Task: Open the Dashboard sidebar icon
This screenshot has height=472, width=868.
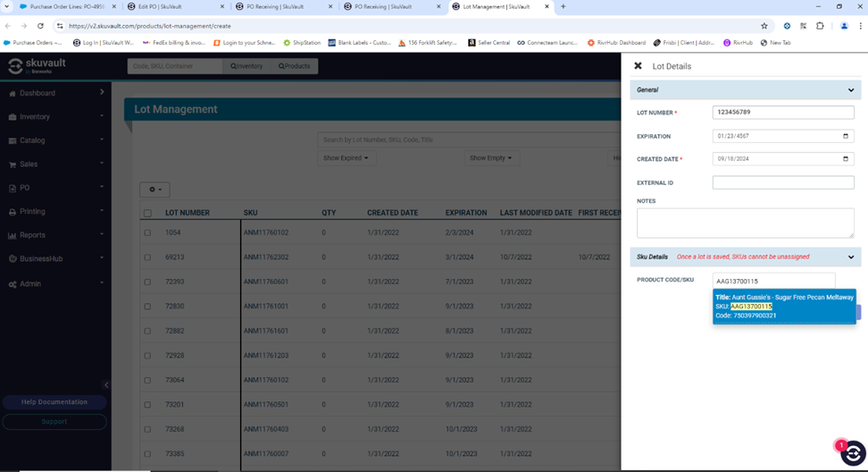Action: pos(13,94)
